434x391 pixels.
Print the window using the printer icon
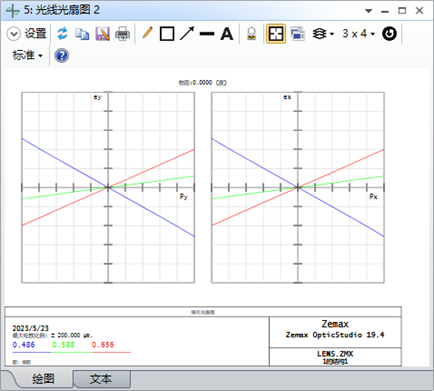point(122,34)
